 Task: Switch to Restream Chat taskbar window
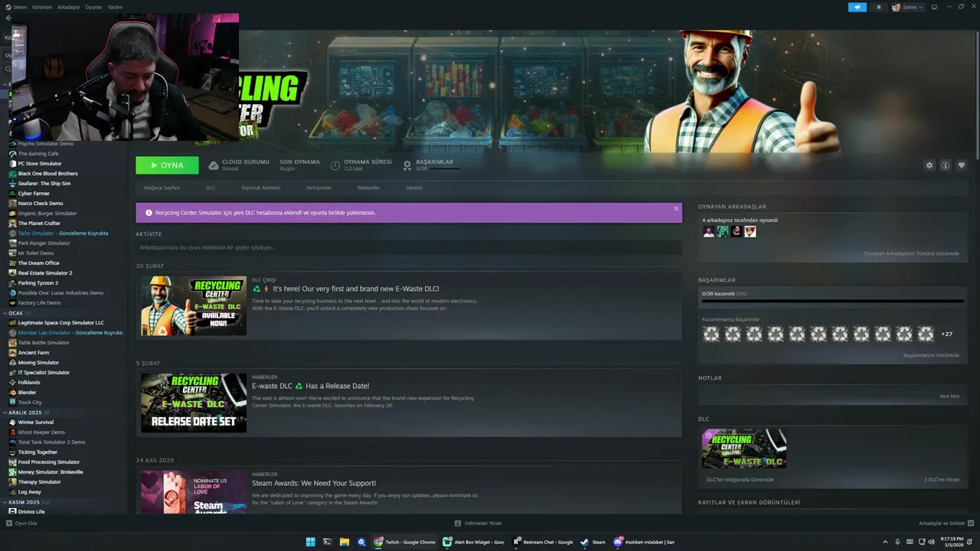click(543, 542)
